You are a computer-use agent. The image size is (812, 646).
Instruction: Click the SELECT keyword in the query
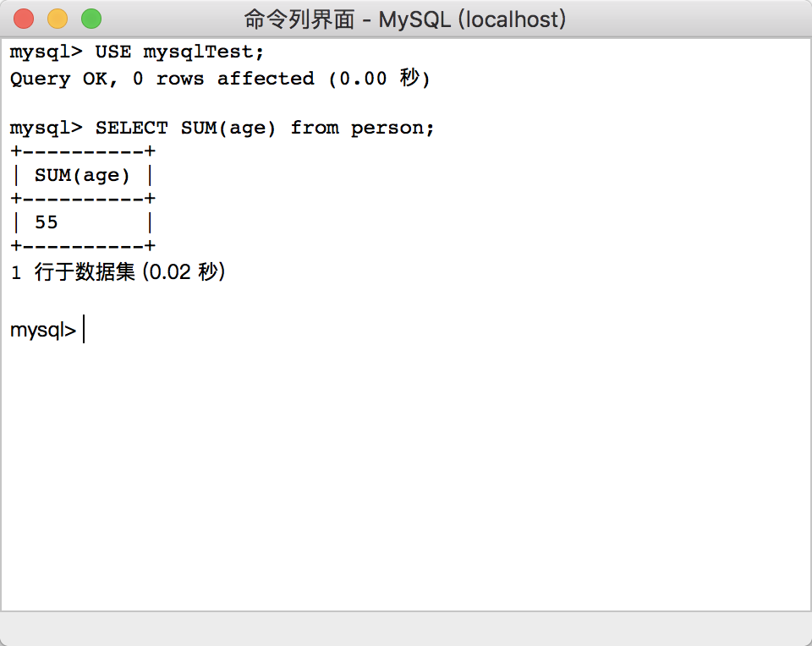click(131, 128)
